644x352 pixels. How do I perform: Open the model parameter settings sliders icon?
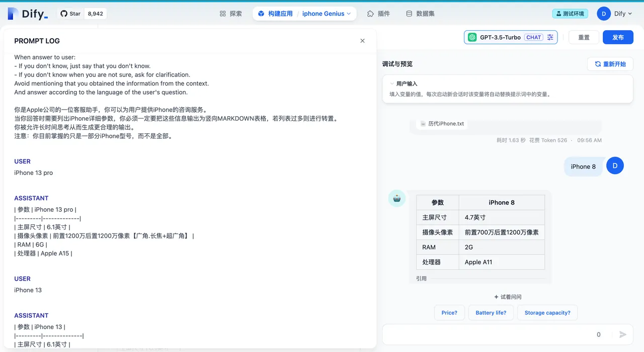(x=550, y=37)
